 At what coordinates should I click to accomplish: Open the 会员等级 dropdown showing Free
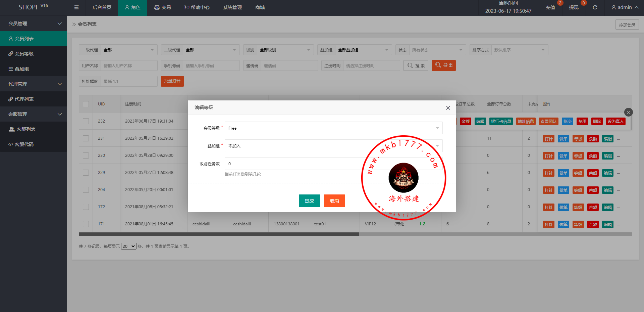click(334, 128)
